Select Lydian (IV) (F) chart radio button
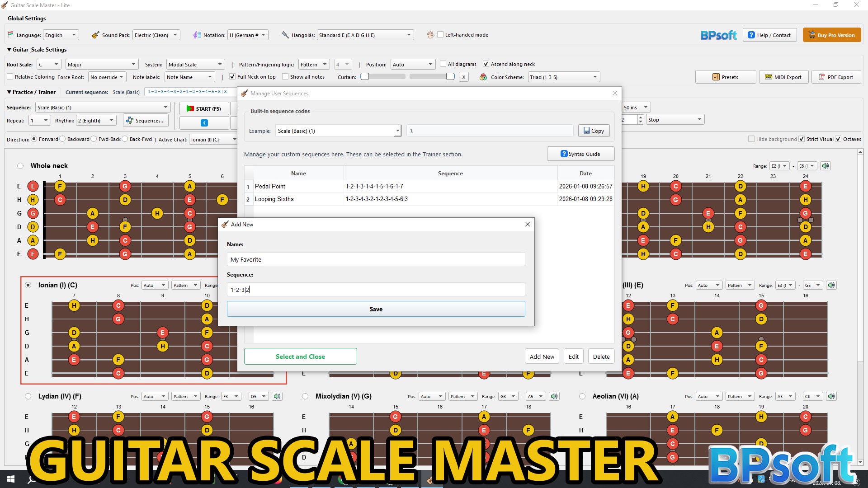Image resolution: width=868 pixels, height=488 pixels. point(28,396)
